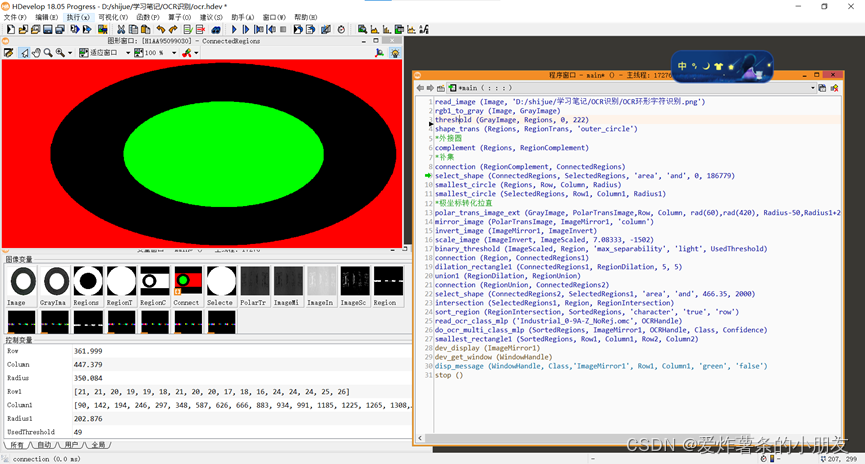
Task: Expand the draw color tool dropdown arrow
Action: (x=196, y=53)
